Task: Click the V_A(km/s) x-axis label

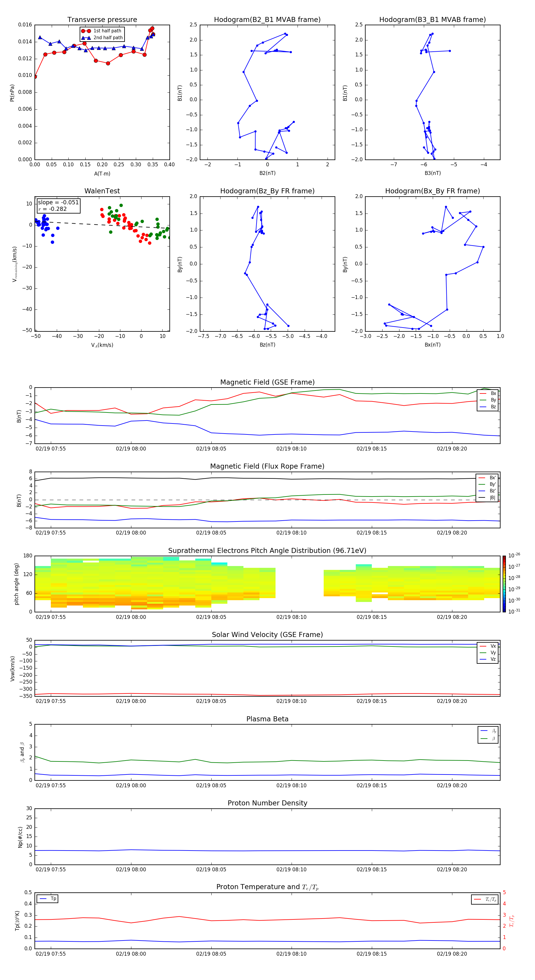Action: tap(102, 345)
